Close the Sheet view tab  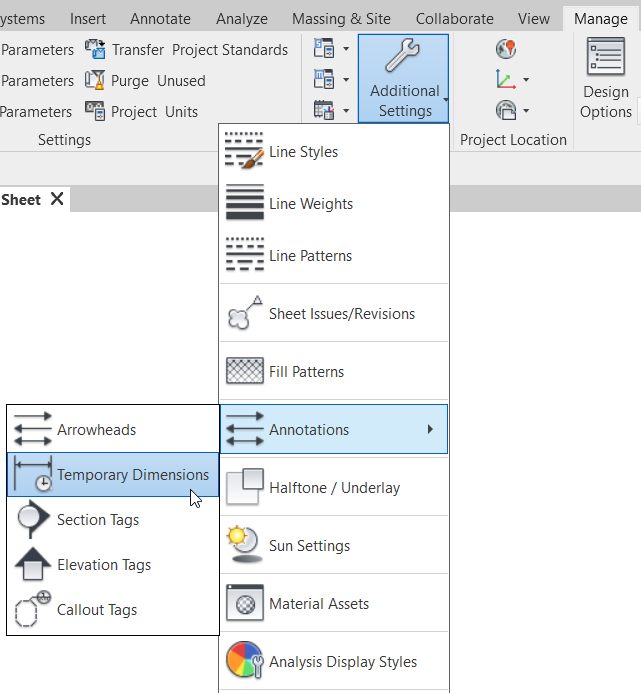(x=57, y=199)
